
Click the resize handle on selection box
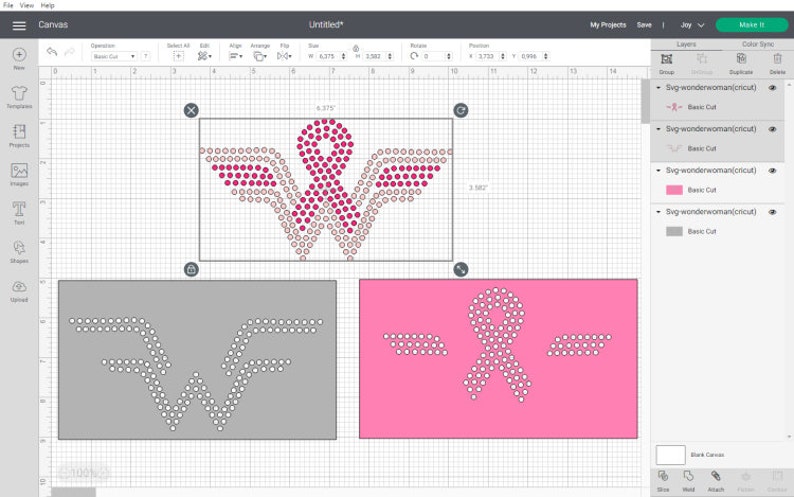(x=461, y=270)
